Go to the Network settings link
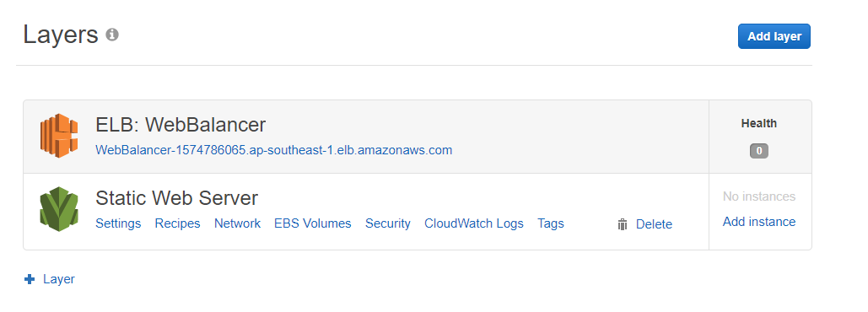Viewport: 868px width, 312px height. pos(238,223)
